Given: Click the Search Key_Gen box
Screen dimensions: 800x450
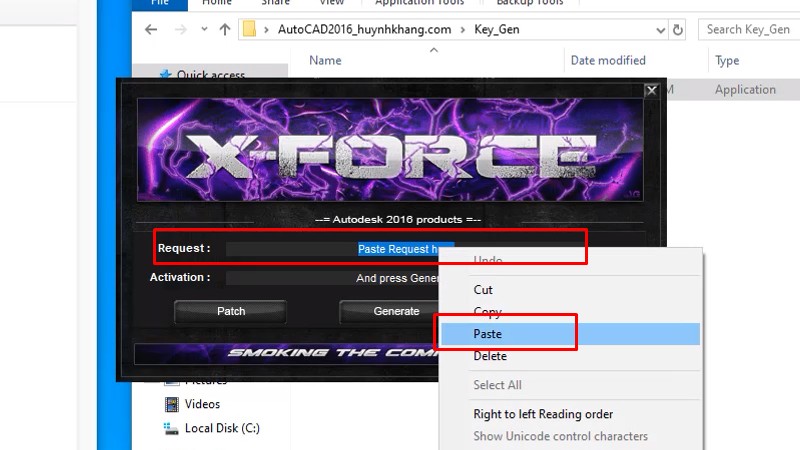Looking at the screenshot, I should [x=750, y=30].
